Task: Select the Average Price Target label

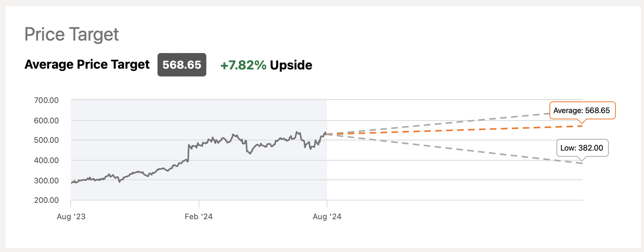Action: [x=87, y=64]
